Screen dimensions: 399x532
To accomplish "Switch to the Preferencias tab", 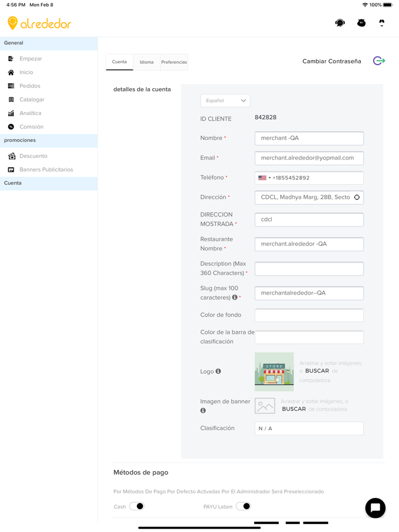I will point(174,62).
